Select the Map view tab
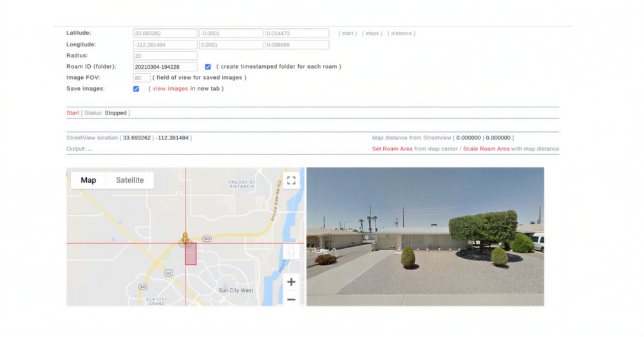This screenshot has height=337, width=644. click(88, 180)
